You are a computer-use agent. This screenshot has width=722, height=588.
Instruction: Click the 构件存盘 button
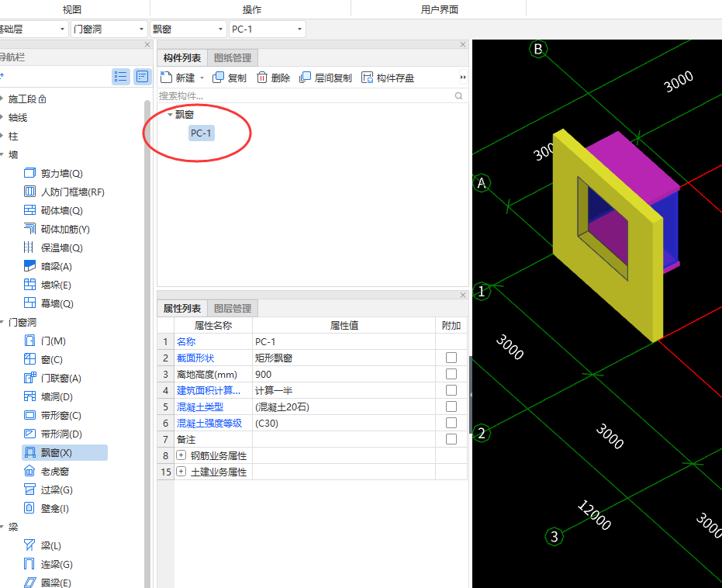point(388,78)
